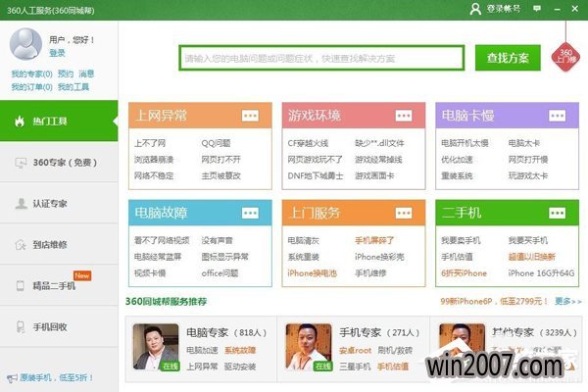Click the 99新iPhone6P promo link
The image size is (588, 392).
click(x=494, y=301)
